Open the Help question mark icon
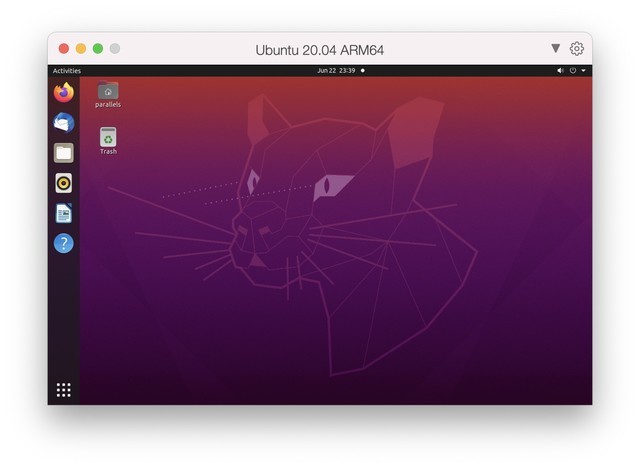The width and height of the screenshot is (640, 468). click(64, 243)
